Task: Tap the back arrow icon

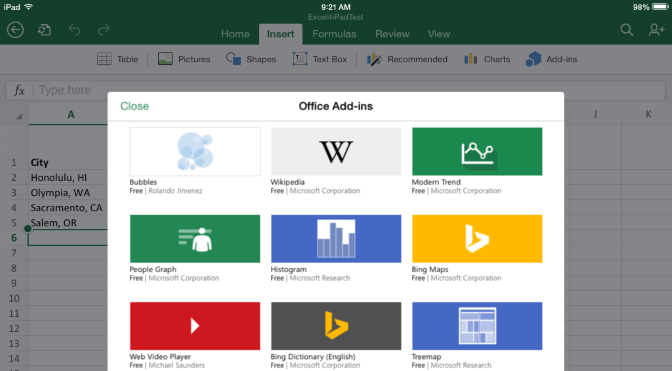Action: (15, 30)
